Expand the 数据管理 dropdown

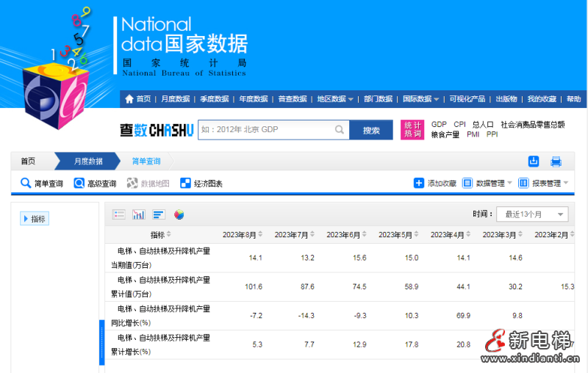[x=488, y=184]
